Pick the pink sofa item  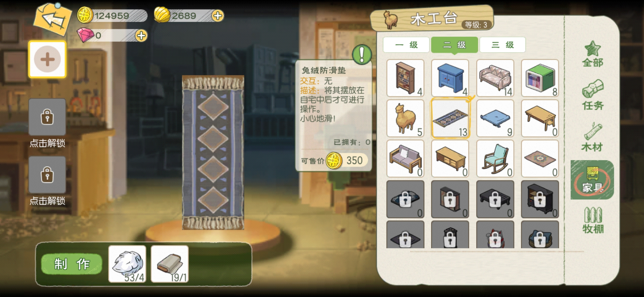coord(495,78)
